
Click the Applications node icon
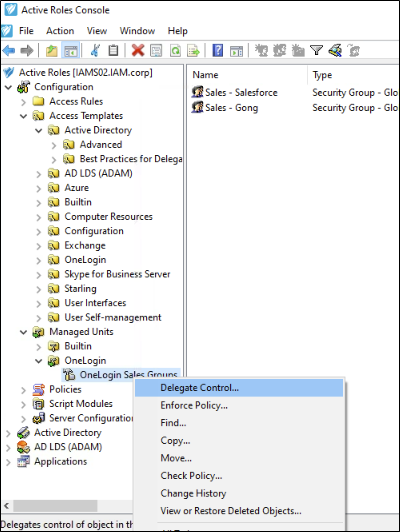(23, 461)
